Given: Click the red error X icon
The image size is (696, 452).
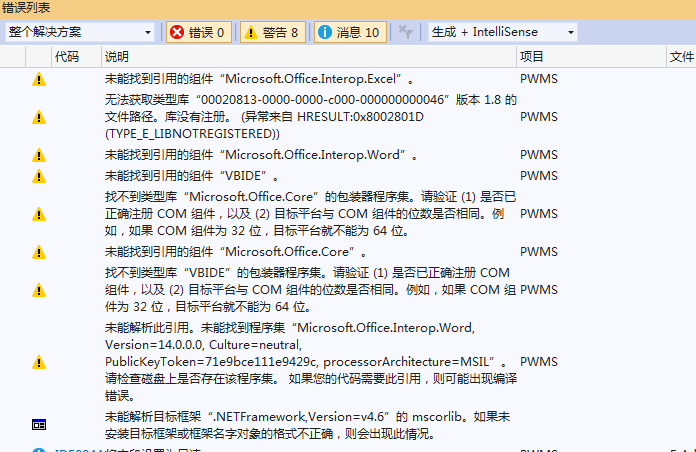Looking at the screenshot, I should tap(177, 32).
